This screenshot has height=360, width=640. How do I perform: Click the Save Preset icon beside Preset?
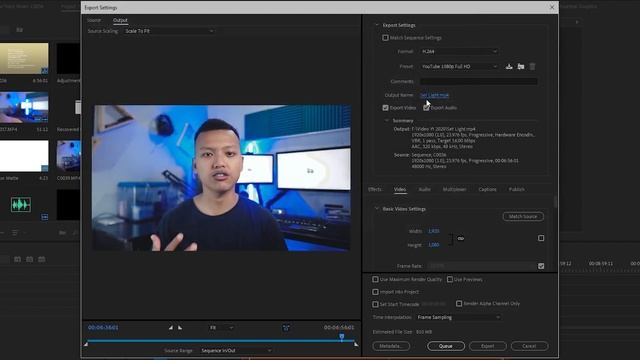(x=509, y=67)
